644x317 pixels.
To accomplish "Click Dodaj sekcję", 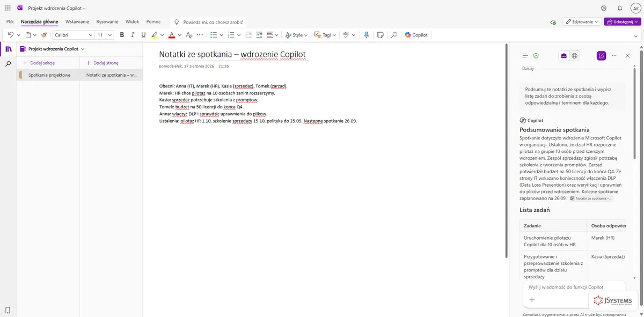I will click(x=39, y=63).
